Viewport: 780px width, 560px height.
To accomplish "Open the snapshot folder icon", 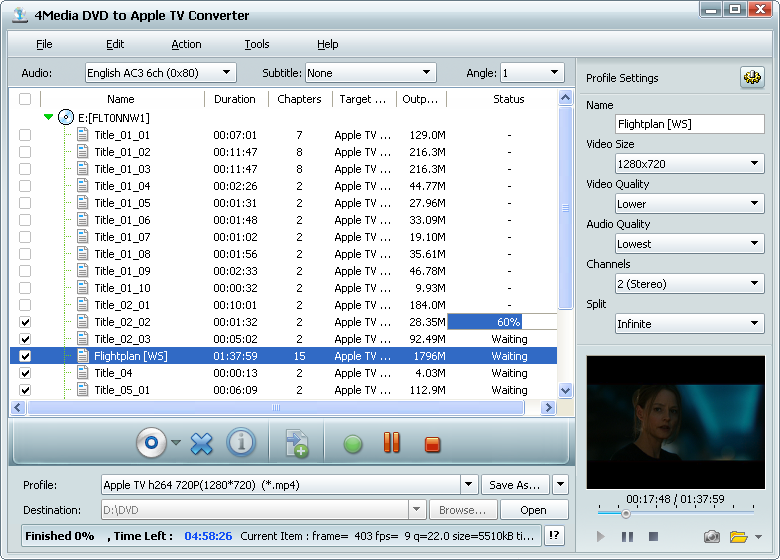I will tap(739, 537).
